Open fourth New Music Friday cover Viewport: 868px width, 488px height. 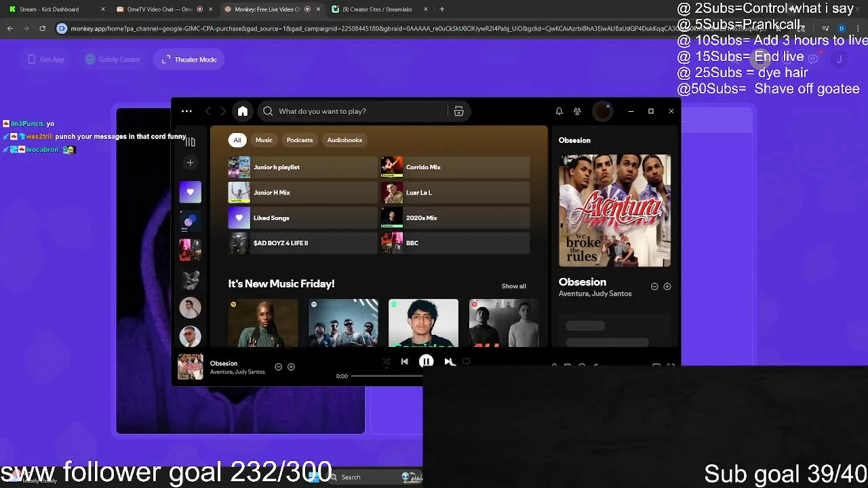[x=504, y=323]
